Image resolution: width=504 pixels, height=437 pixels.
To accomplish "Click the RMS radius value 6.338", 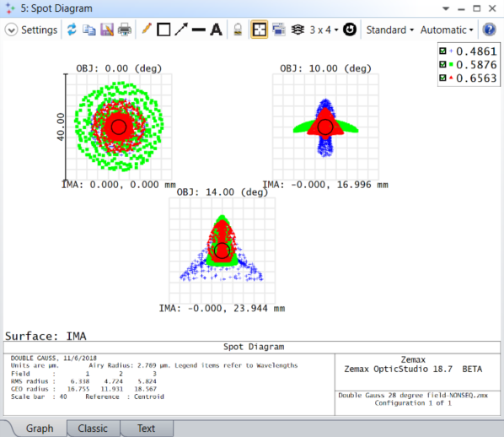I will click(80, 381).
